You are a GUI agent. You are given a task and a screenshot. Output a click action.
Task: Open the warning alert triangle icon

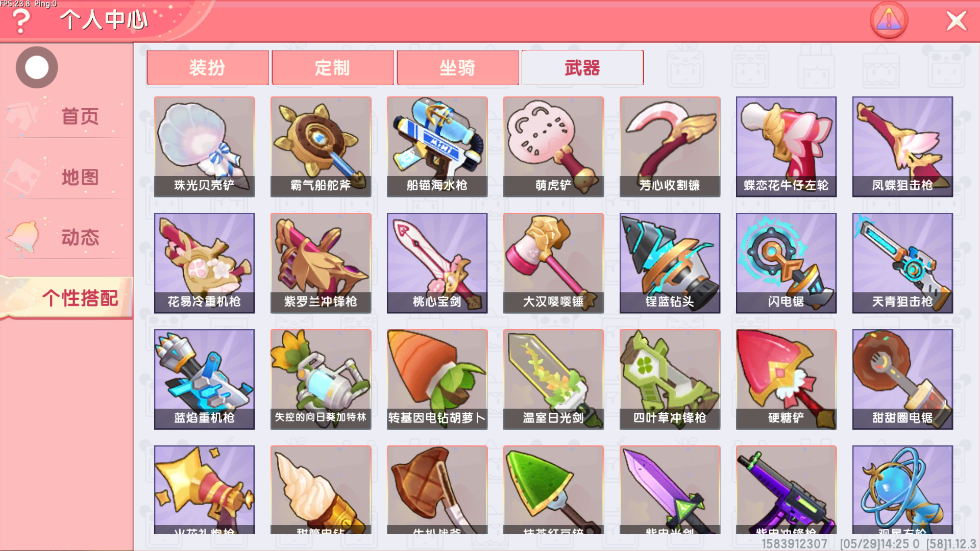tap(889, 20)
